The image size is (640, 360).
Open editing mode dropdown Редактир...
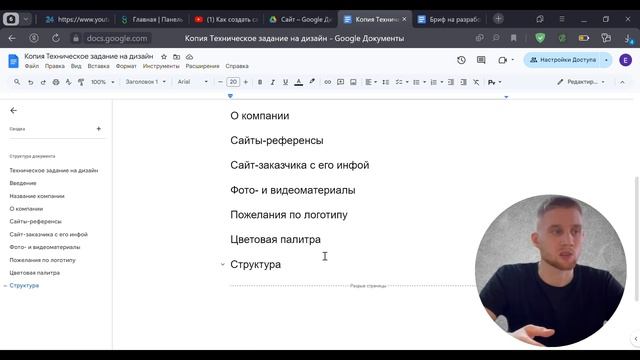click(580, 82)
